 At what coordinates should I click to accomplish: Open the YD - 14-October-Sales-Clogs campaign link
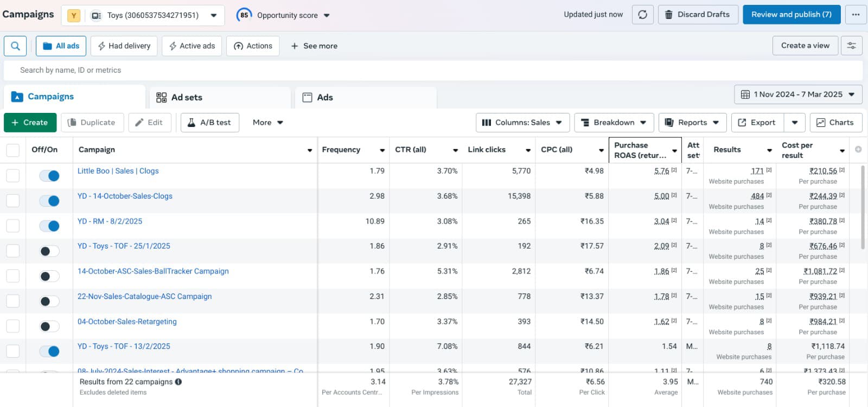(x=125, y=196)
